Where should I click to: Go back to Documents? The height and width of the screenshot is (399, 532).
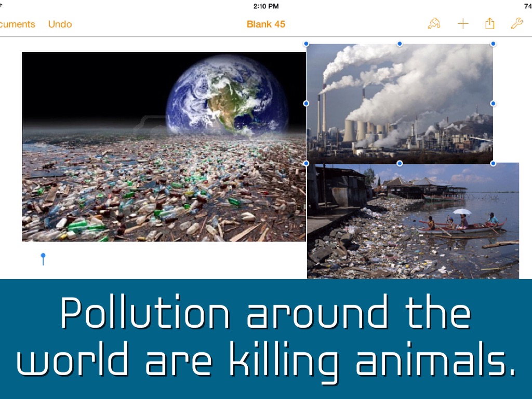click(x=18, y=24)
